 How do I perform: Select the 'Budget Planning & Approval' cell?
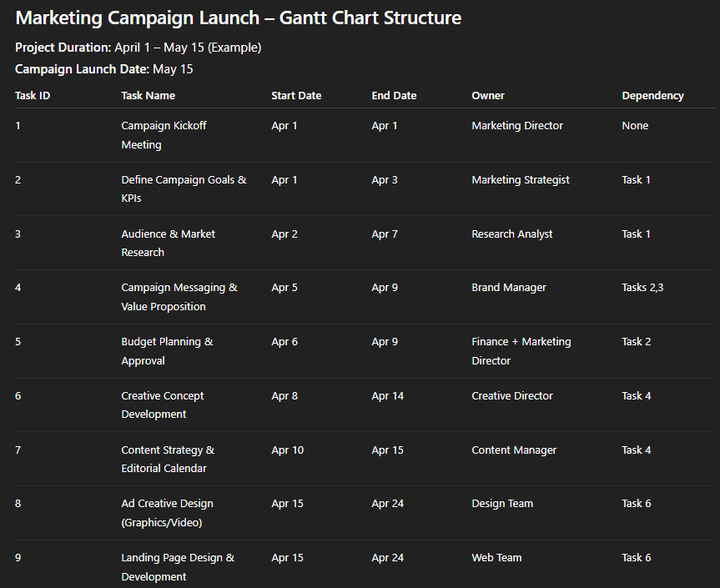tap(167, 351)
